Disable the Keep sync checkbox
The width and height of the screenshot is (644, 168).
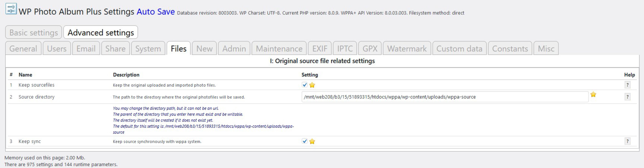pyautogui.click(x=304, y=141)
